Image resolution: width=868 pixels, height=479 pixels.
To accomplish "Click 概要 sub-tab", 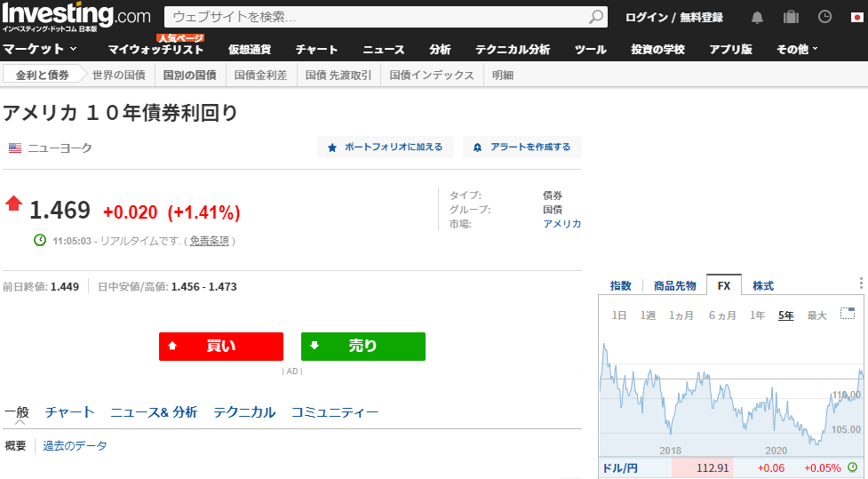I will 15,446.
